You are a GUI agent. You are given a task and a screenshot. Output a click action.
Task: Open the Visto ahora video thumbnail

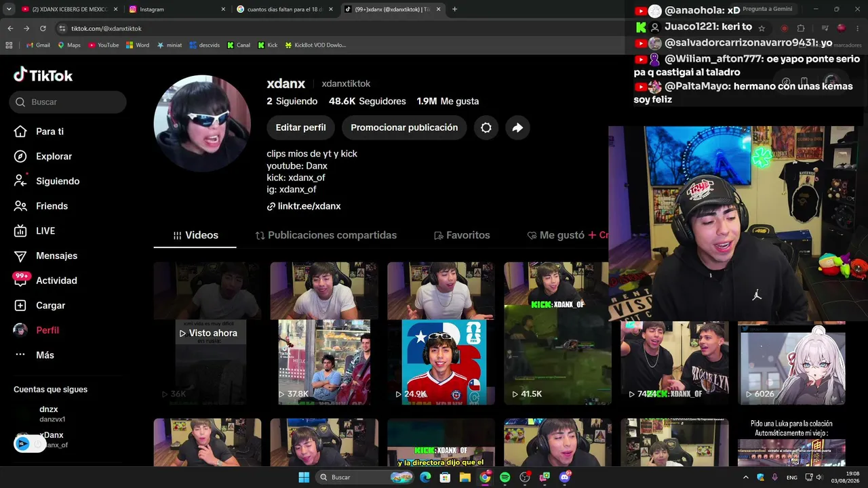point(208,333)
